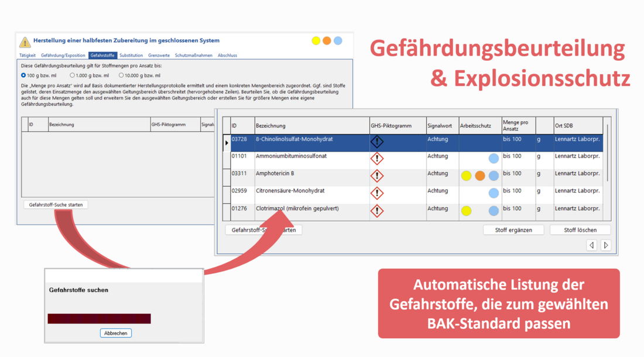
Task: Click the previous record left arrow
Action: point(591,245)
